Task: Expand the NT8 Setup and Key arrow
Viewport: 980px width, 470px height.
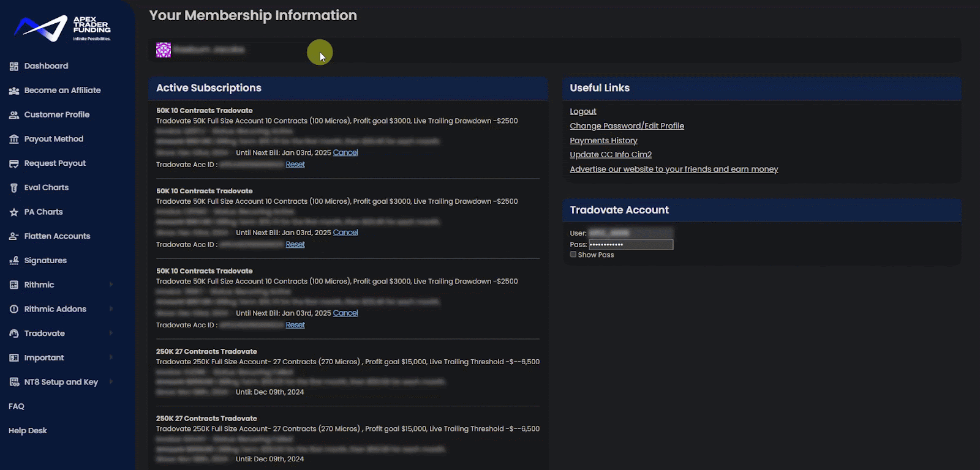Action: coord(111,382)
